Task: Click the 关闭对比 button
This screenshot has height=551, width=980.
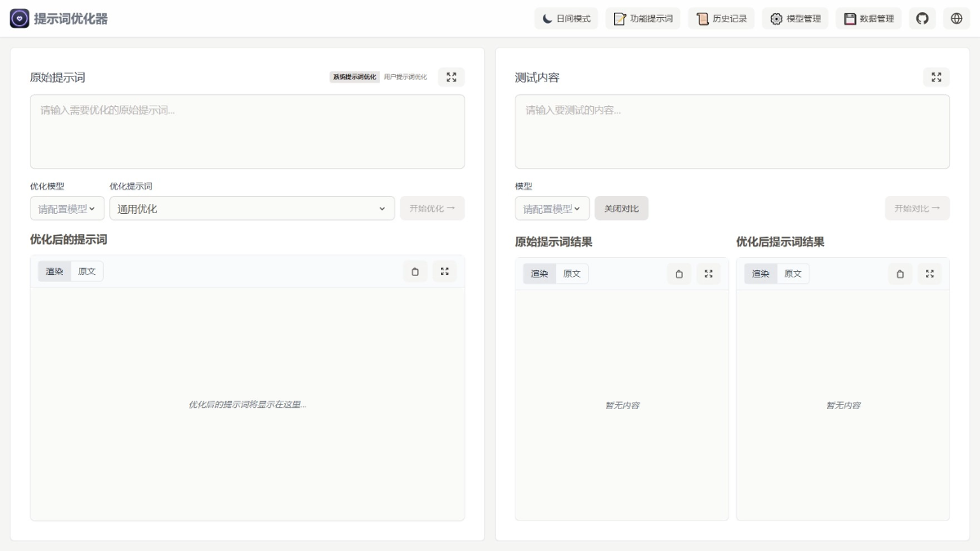Action: (x=621, y=208)
